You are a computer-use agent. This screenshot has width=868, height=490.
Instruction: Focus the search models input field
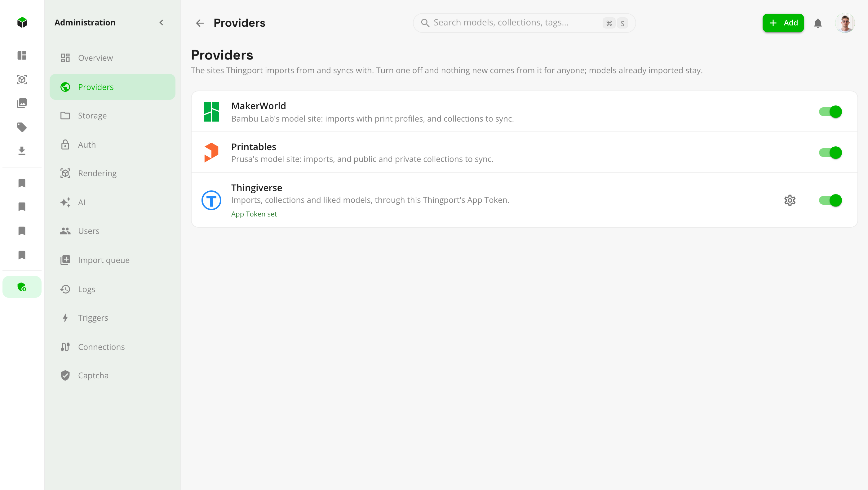pyautogui.click(x=524, y=23)
